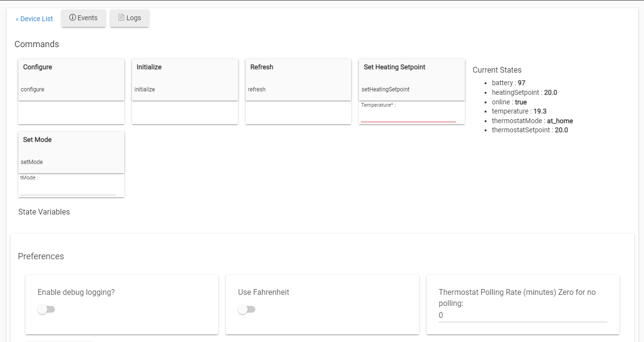644x342 pixels.
Task: Open the Logs page
Action: 129,18
